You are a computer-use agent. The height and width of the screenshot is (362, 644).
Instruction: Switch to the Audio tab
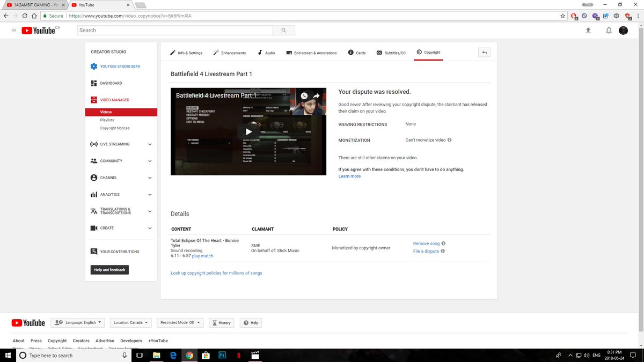tap(266, 53)
